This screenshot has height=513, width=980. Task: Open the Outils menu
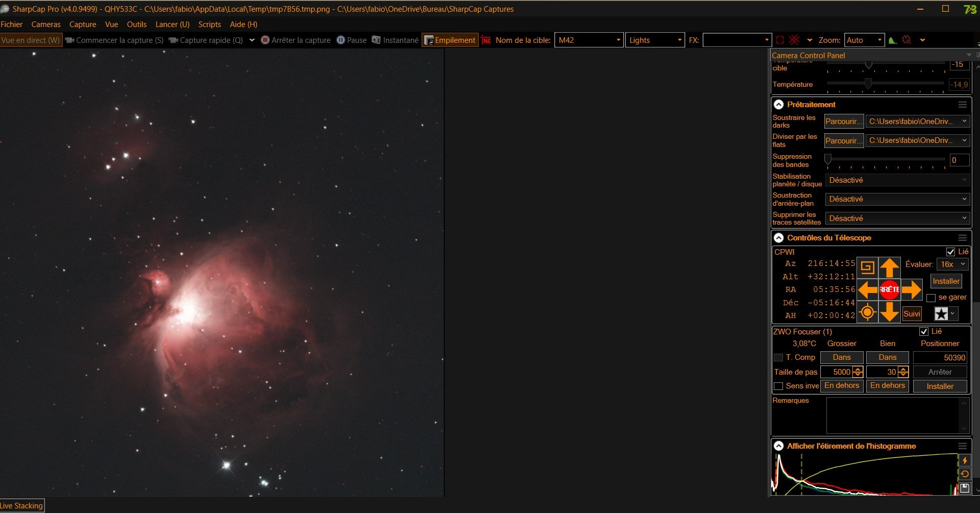point(137,25)
